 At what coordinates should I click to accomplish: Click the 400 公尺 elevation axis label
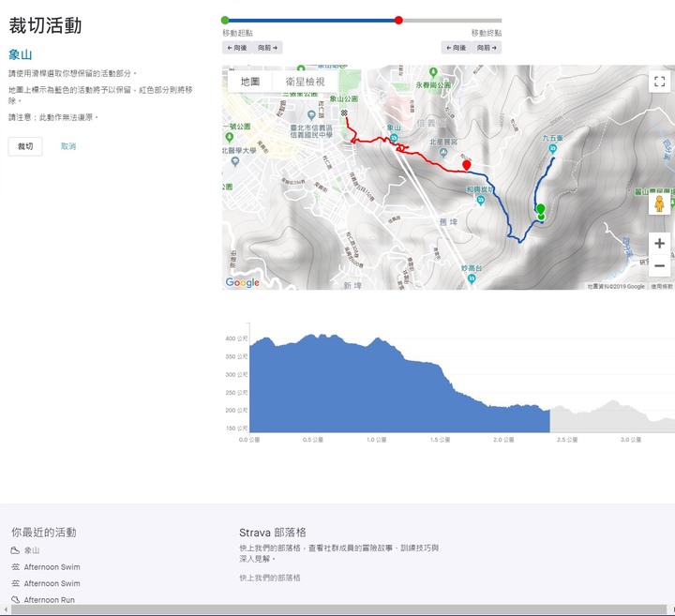(x=236, y=338)
